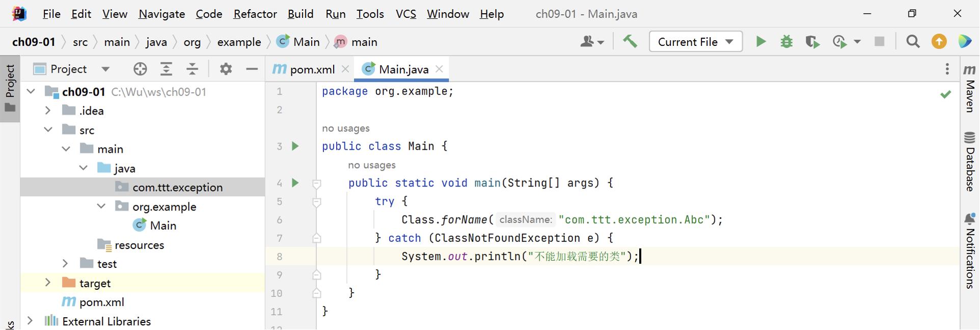Screen dimensions: 980x330
Task: Click Main class in the breadcrumb bar
Action: point(298,42)
